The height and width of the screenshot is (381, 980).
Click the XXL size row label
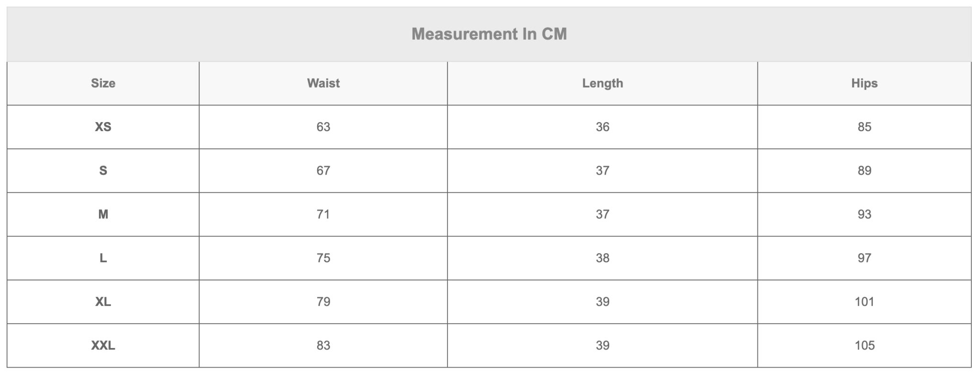point(103,346)
